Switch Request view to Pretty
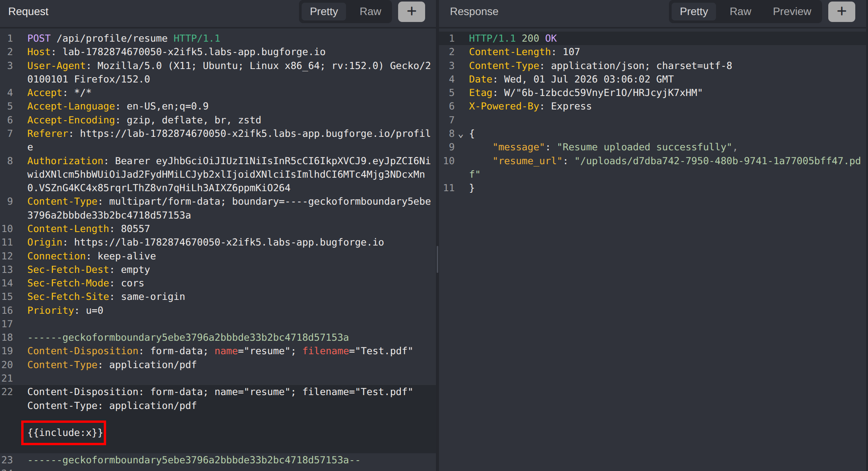The image size is (868, 471). point(324,12)
